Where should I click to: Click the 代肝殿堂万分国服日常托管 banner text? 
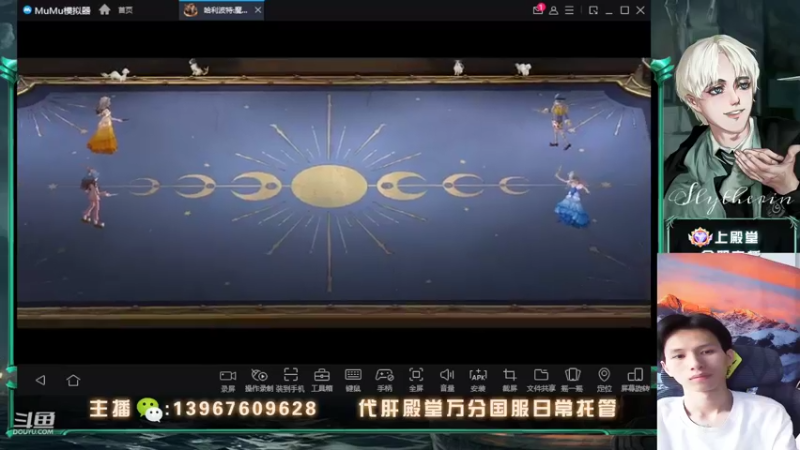[x=487, y=409]
